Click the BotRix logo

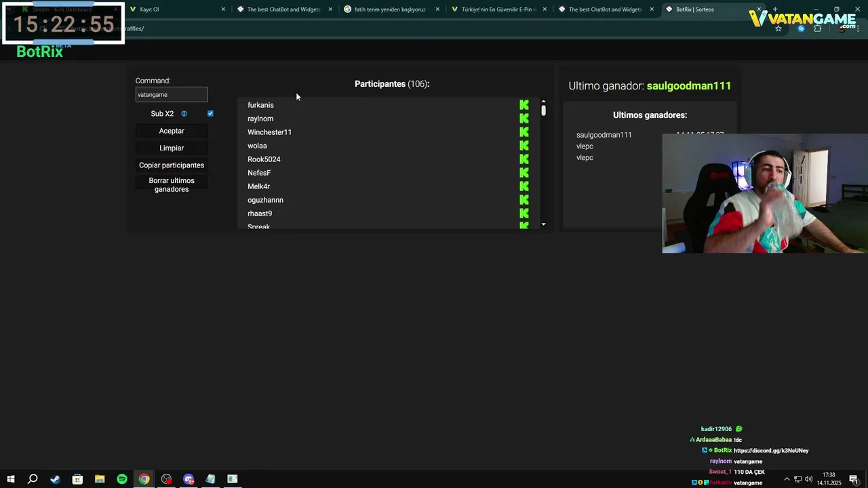pyautogui.click(x=39, y=52)
